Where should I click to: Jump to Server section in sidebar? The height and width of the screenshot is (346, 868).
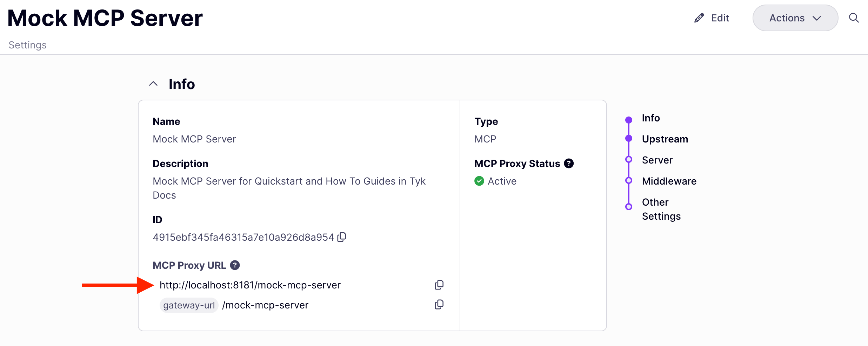coord(657,160)
